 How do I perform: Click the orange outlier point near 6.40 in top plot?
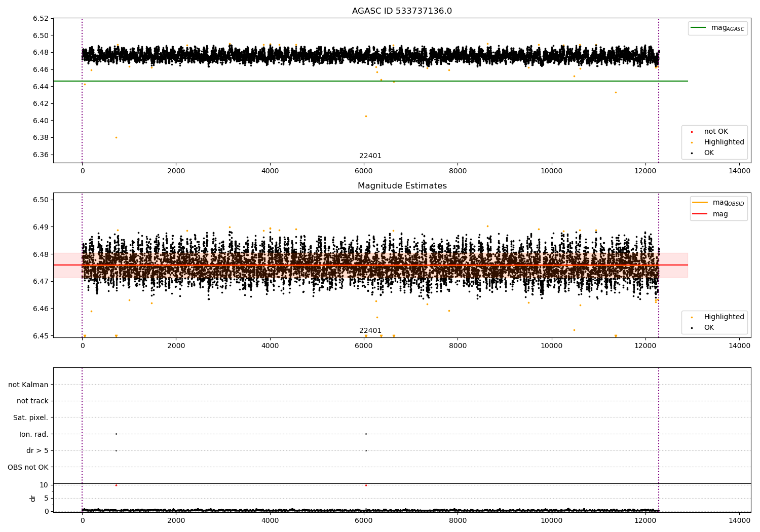366,116
